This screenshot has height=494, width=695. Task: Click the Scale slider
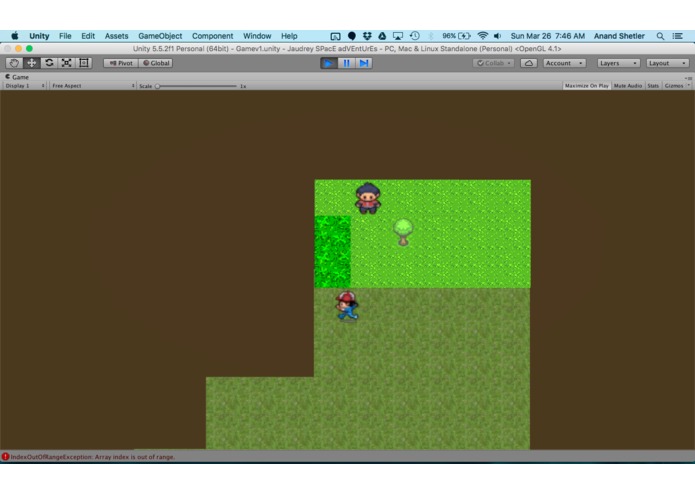pyautogui.click(x=196, y=86)
